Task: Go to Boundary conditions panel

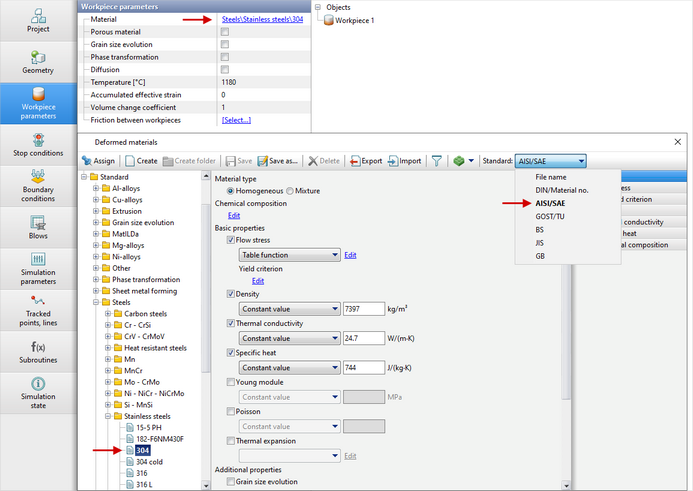Action: (x=37, y=187)
